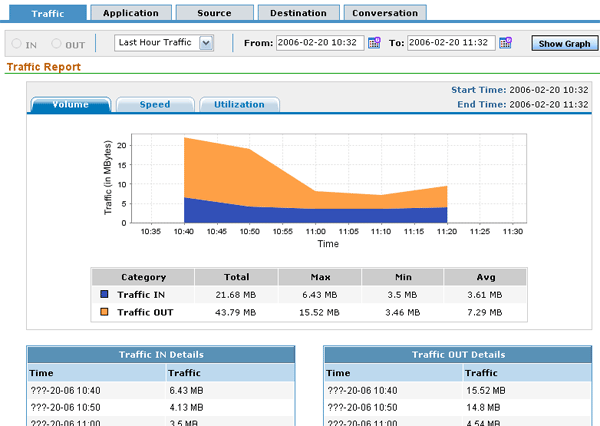The width and height of the screenshot is (600, 426).
Task: Select the OUT radio button
Action: point(56,44)
